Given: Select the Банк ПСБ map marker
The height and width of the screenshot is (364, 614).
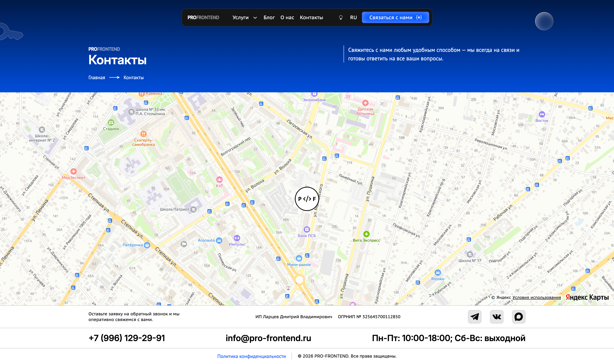Looking at the screenshot, I should pyautogui.click(x=307, y=230).
